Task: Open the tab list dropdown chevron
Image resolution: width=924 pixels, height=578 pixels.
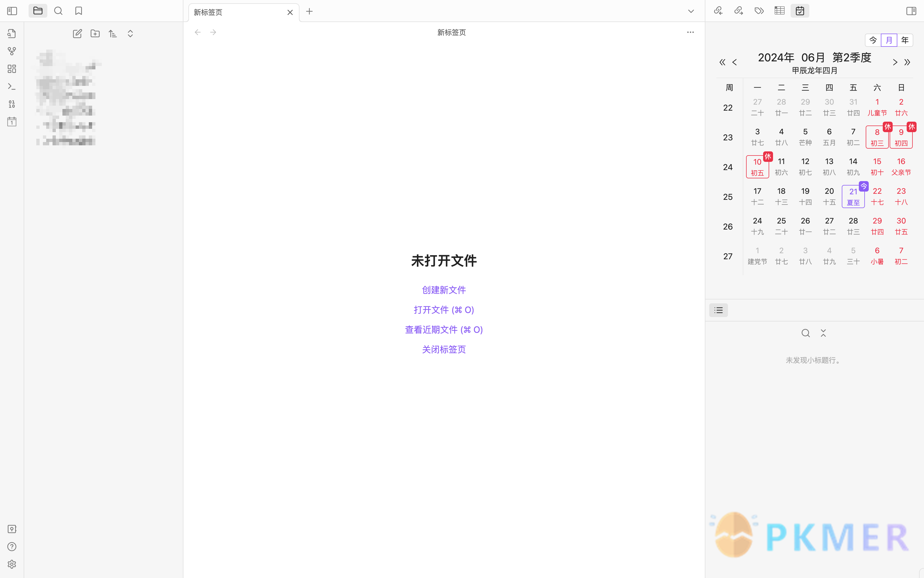Action: pos(691,11)
